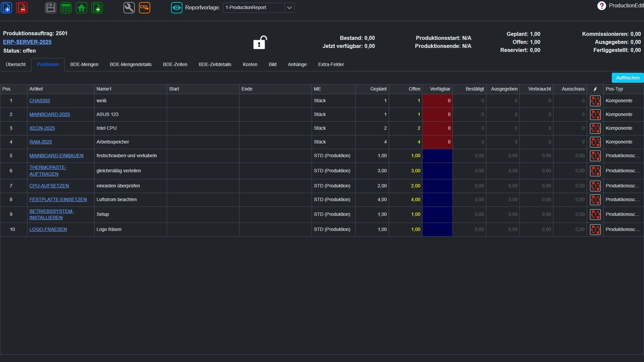This screenshot has width=644, height=362.
Task: Click the green add-document icon
Action: [x=97, y=7]
